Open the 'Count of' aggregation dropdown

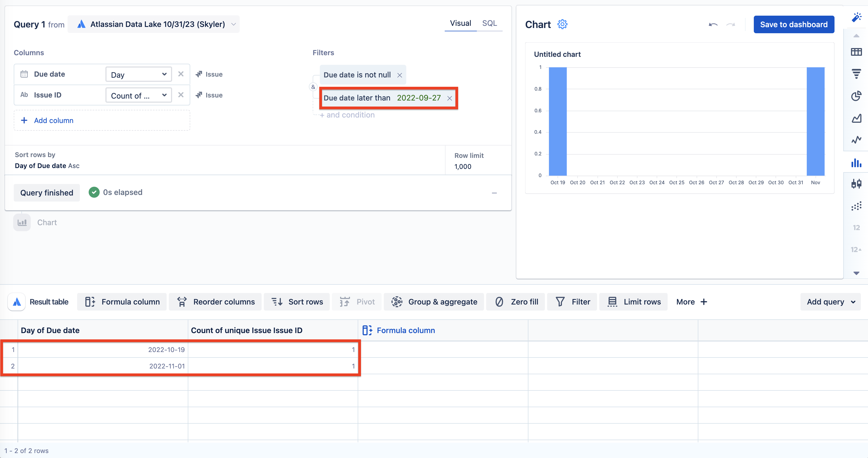(138, 95)
